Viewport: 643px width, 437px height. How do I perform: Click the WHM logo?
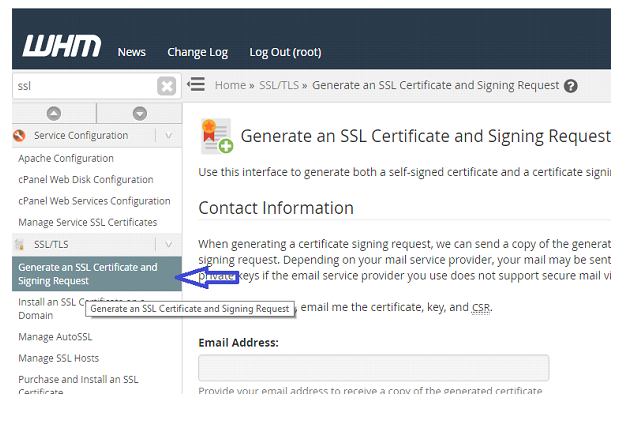[x=62, y=46]
